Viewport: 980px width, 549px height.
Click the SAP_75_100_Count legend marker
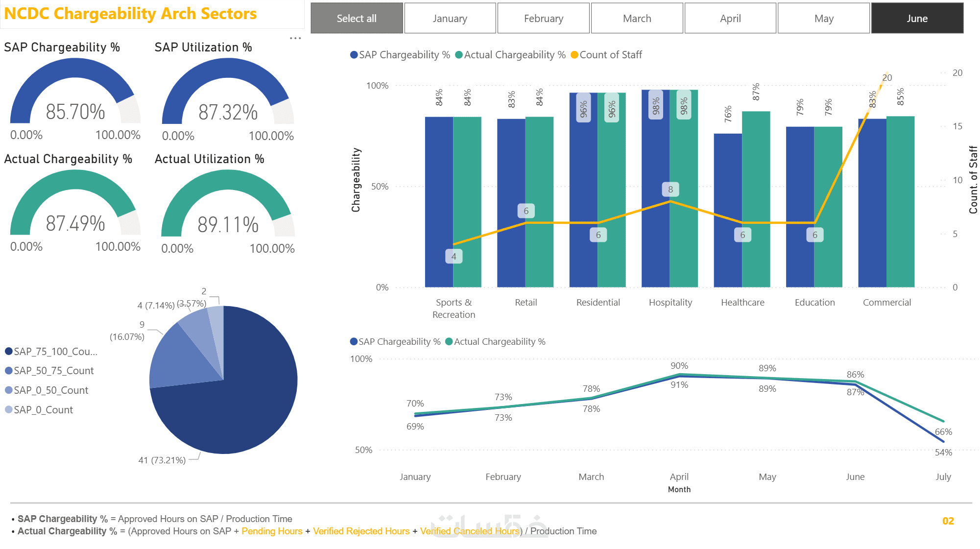pyautogui.click(x=8, y=351)
